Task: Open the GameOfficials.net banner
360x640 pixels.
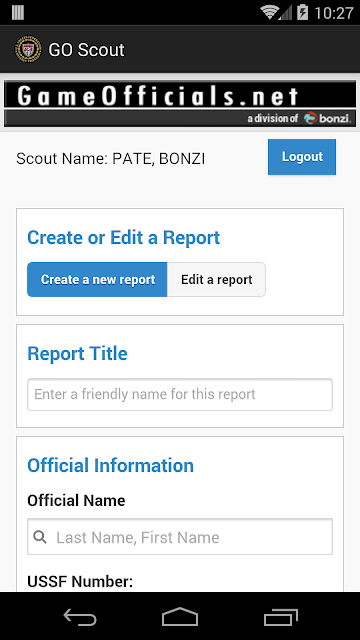Action: [180, 104]
